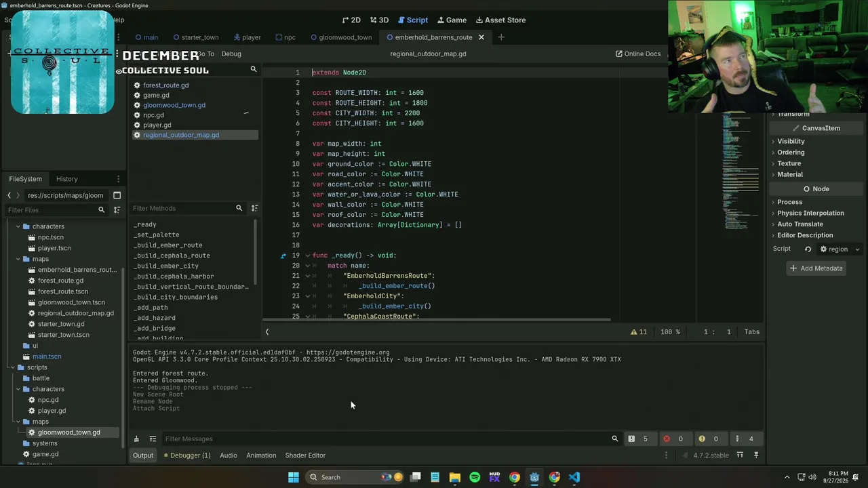Switch to the gloomwood_town scene tab
The height and width of the screenshot is (488, 868).
(341, 37)
